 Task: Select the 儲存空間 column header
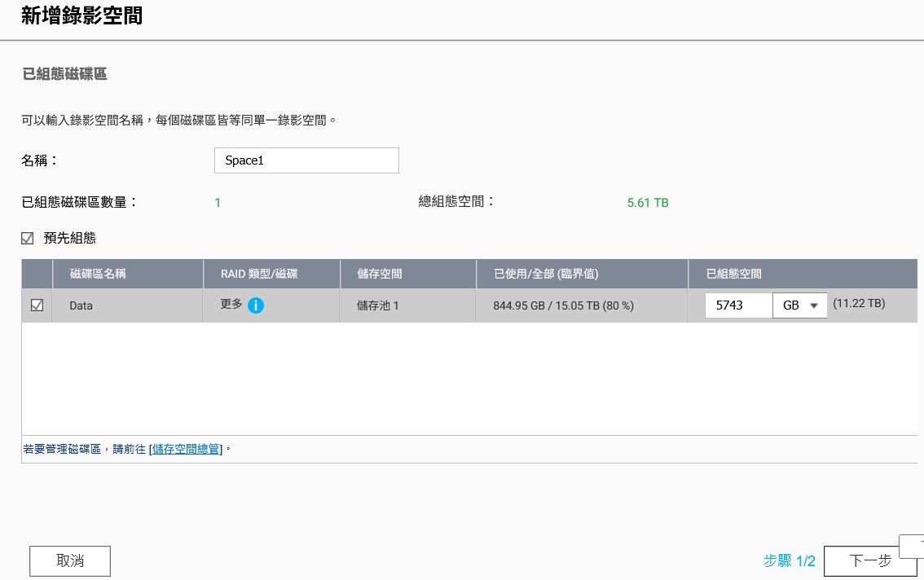pos(380,275)
